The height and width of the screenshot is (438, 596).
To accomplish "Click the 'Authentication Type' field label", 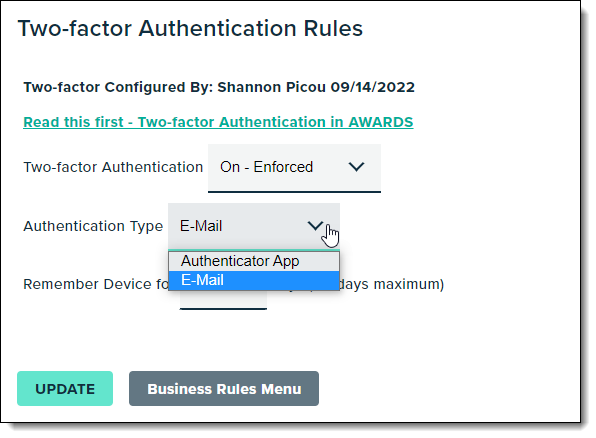I will click(x=93, y=226).
